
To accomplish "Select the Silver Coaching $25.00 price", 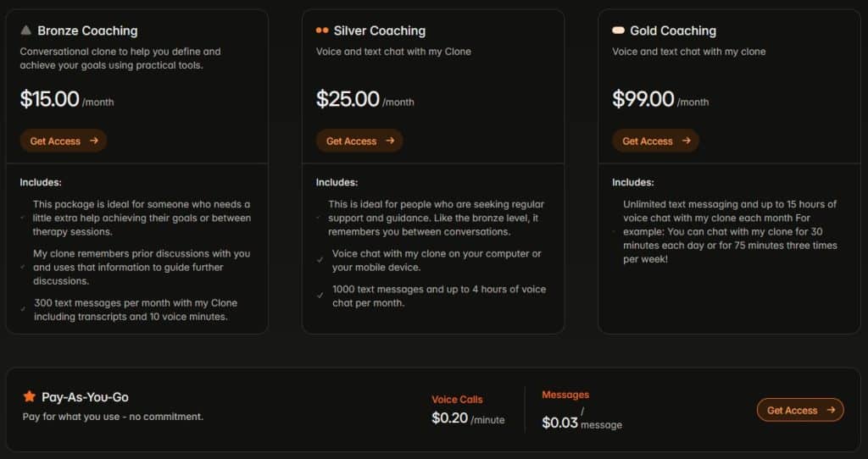I will [348, 99].
